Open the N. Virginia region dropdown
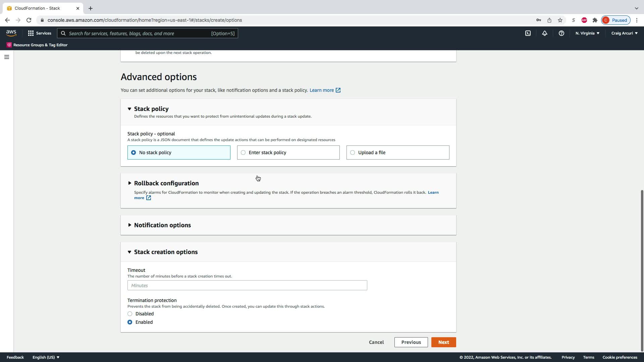 tap(587, 33)
